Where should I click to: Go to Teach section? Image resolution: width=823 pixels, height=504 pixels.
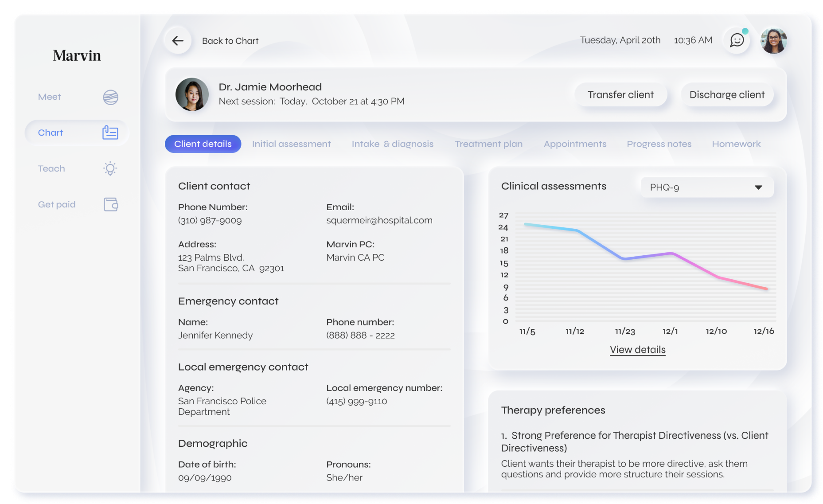(77, 168)
